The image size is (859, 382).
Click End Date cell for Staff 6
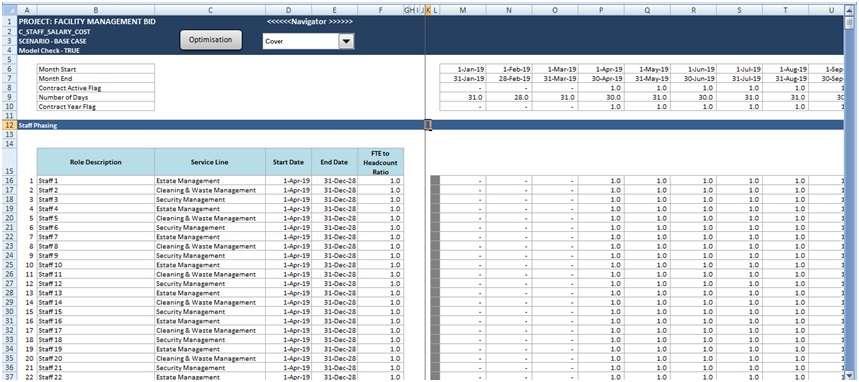335,227
